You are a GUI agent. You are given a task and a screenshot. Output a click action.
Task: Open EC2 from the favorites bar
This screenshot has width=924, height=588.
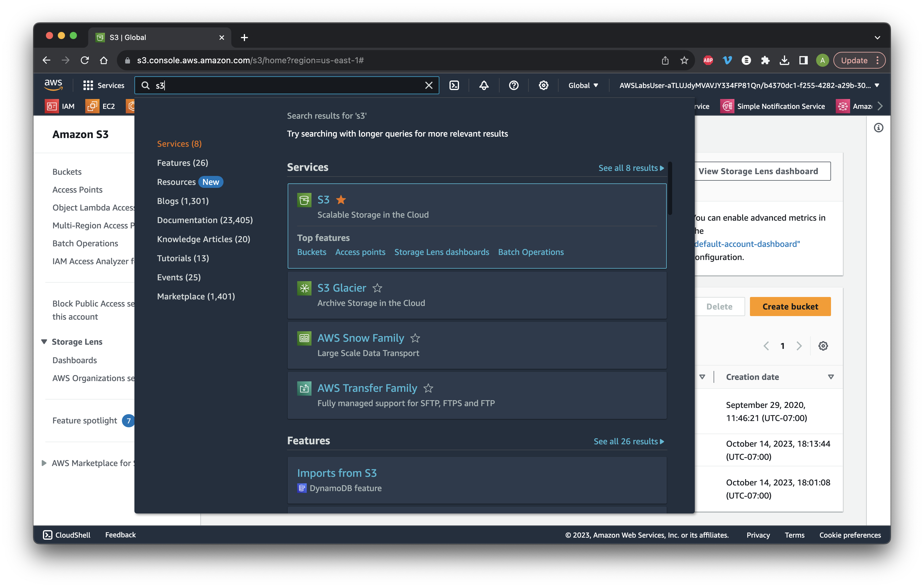tap(100, 106)
